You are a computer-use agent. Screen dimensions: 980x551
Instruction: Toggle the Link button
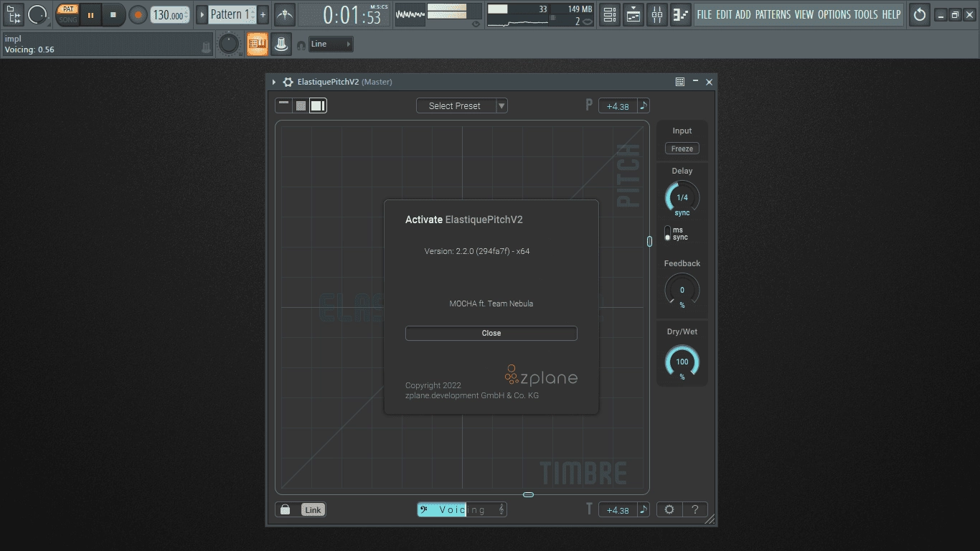313,510
